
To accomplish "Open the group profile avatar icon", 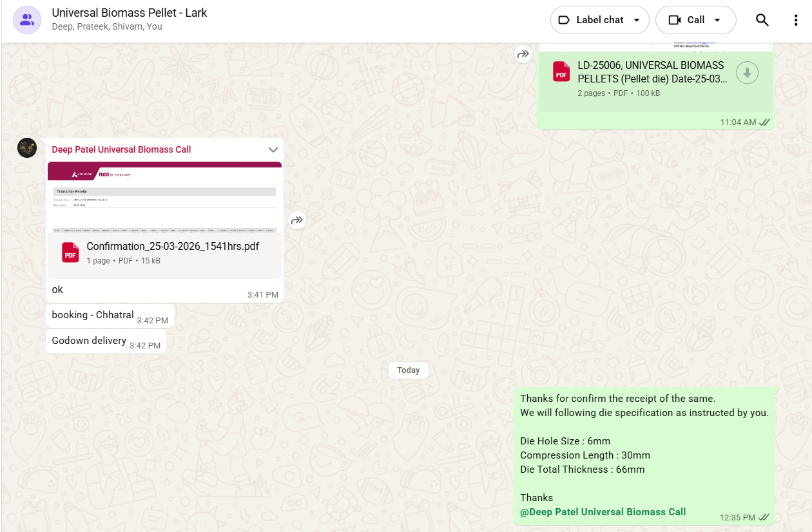I will (26, 20).
